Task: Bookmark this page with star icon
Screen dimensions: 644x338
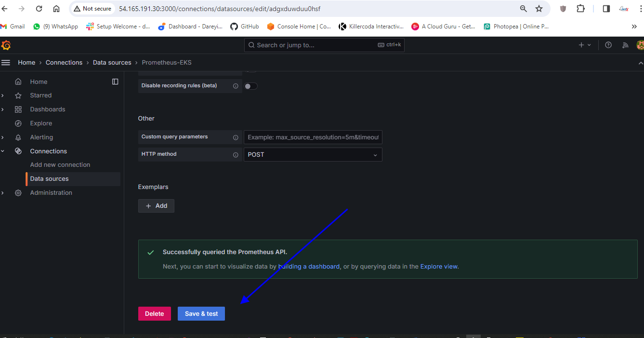Action: [x=539, y=9]
